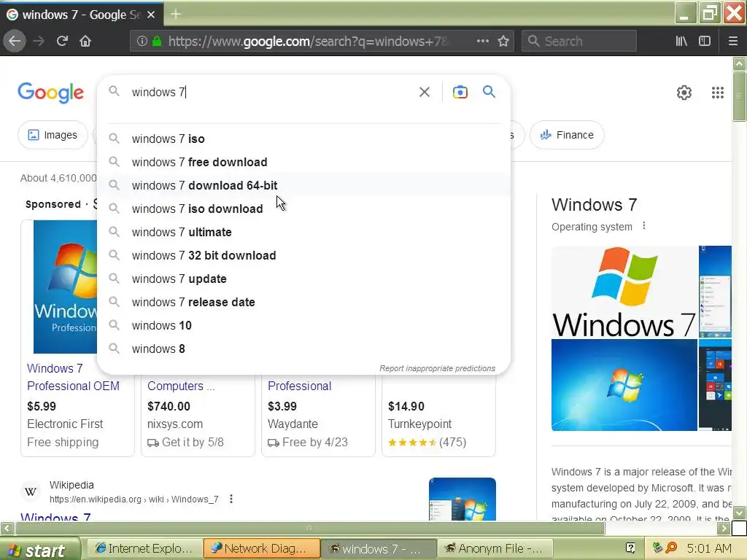The image size is (747, 560).
Task: Toggle the sidebar icon in the toolbar
Action: point(705,42)
